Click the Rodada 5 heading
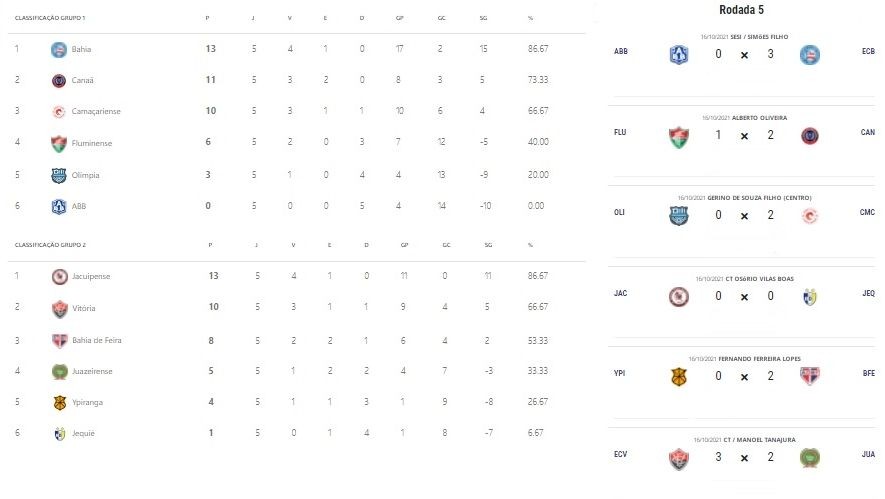 [x=741, y=10]
